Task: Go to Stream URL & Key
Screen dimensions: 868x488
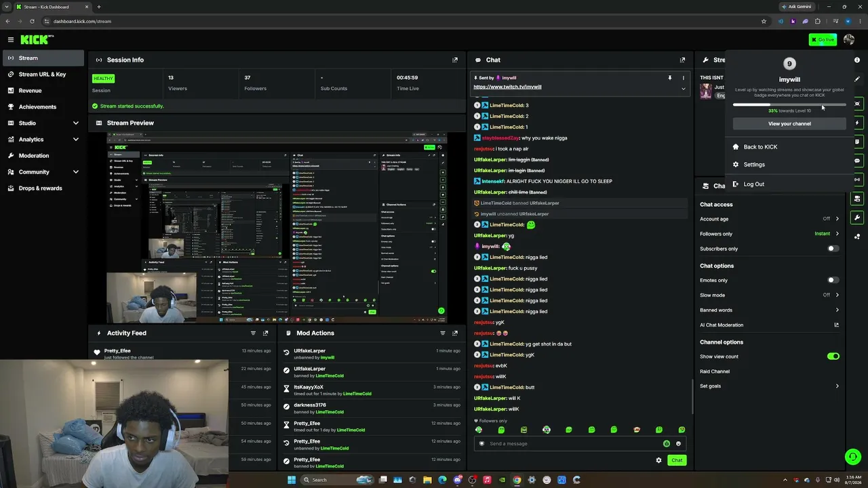Action: tap(43, 75)
